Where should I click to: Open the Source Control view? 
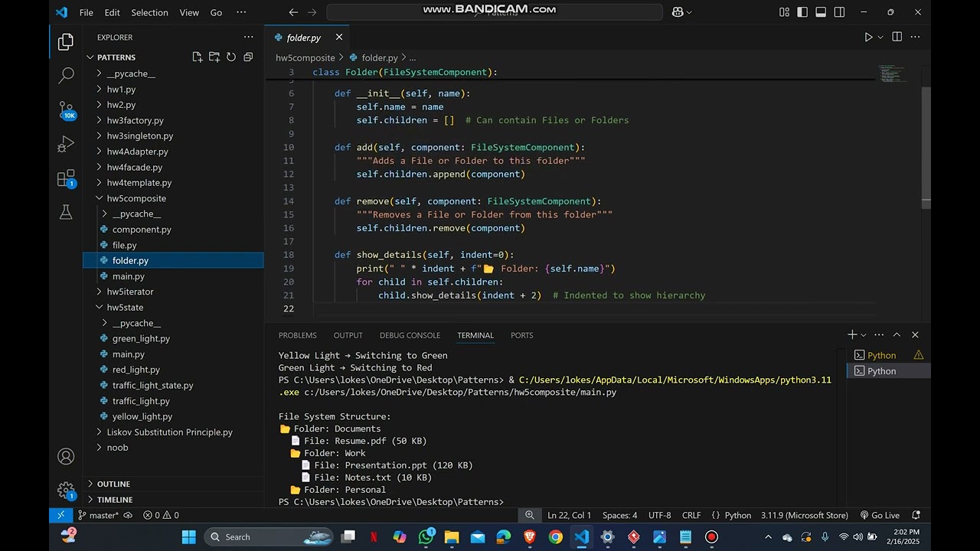pyautogui.click(x=66, y=110)
